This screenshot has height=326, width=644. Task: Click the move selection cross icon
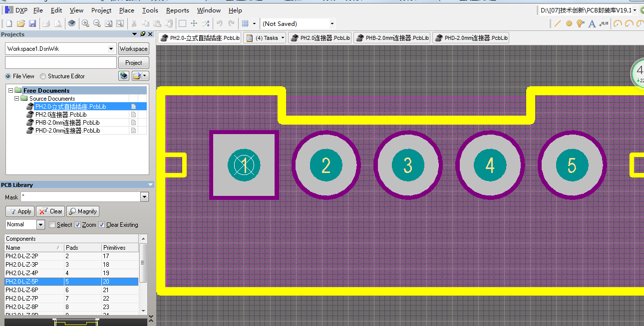[194, 23]
